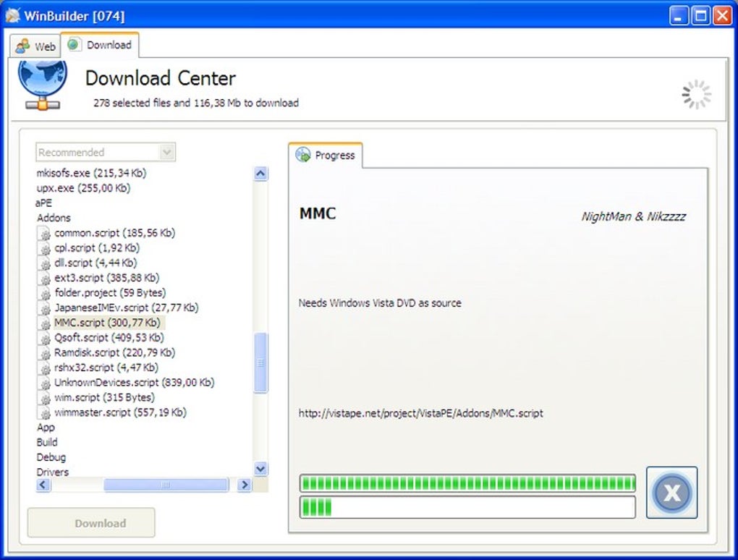Image resolution: width=738 pixels, height=560 pixels.
Task: Click the greyed-out Download button
Action: tap(91, 523)
